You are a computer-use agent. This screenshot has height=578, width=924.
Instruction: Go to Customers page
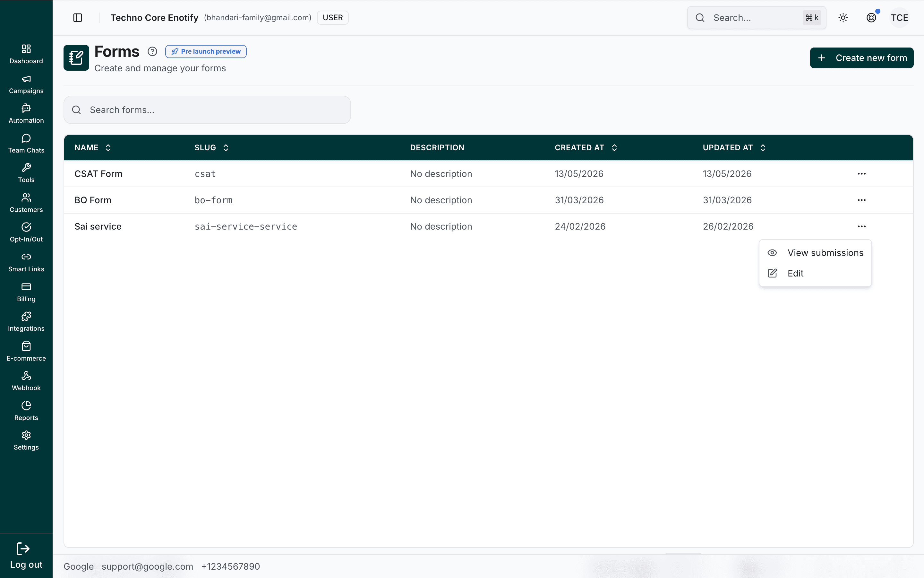point(26,203)
